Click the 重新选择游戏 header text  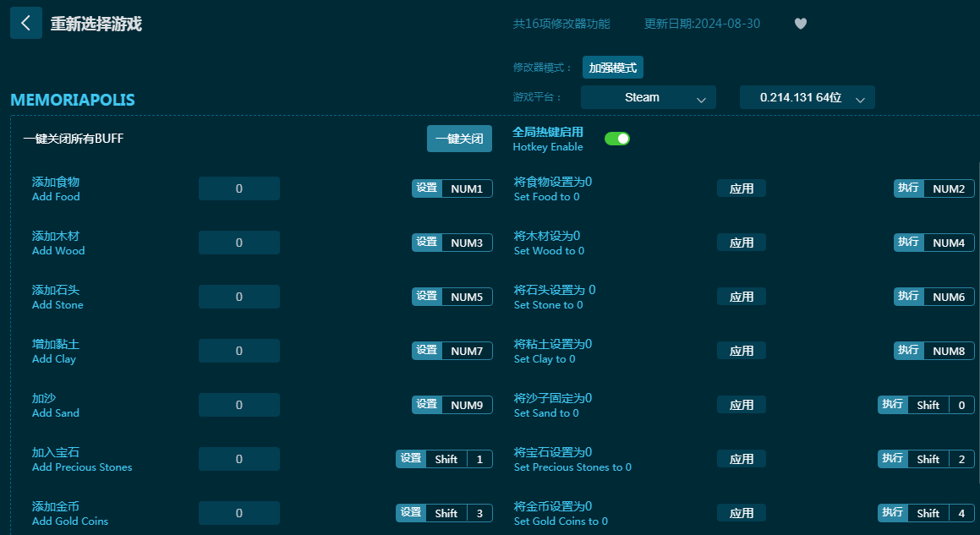(x=96, y=24)
